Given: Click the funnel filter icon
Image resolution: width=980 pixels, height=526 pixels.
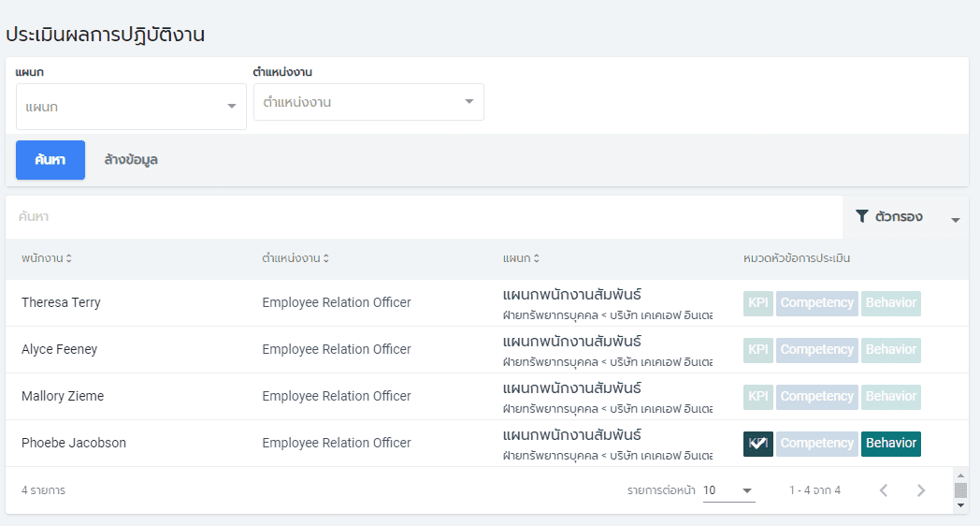Looking at the screenshot, I should click(x=862, y=216).
